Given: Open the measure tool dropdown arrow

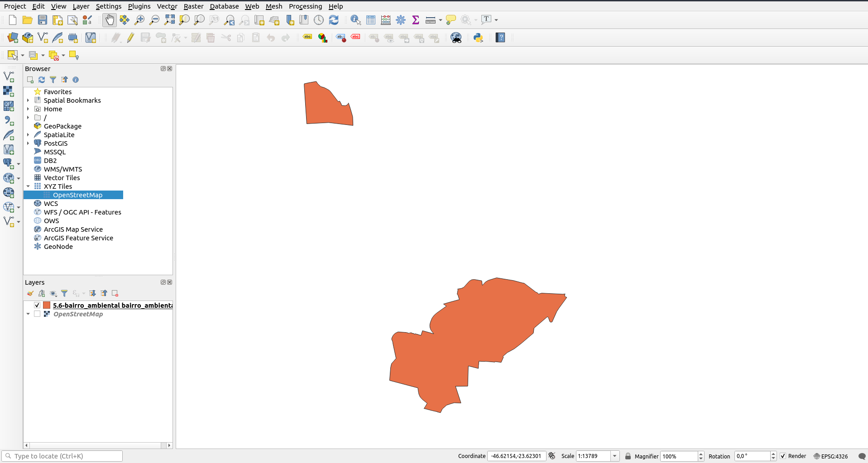Looking at the screenshot, I should coord(441,20).
